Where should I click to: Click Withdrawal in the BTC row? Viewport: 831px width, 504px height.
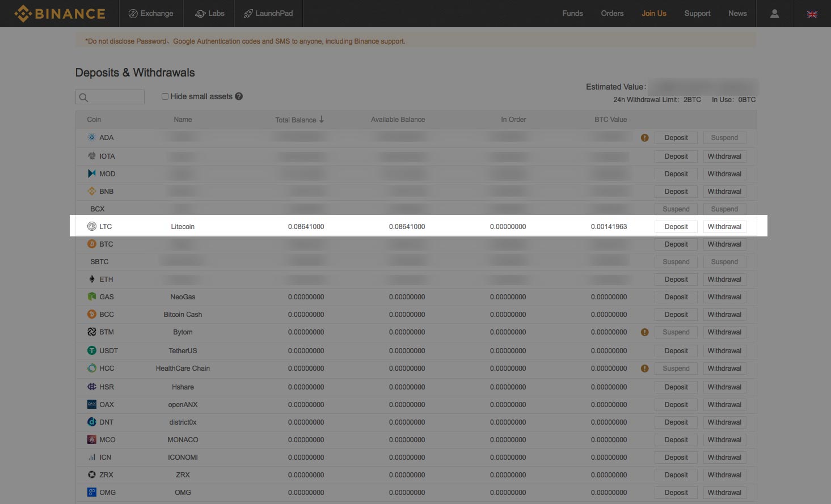724,244
